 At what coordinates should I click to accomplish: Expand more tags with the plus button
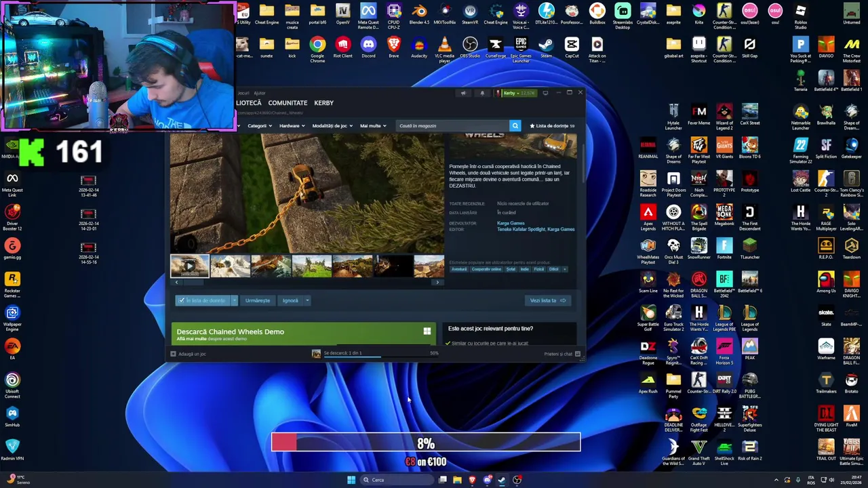pos(564,269)
